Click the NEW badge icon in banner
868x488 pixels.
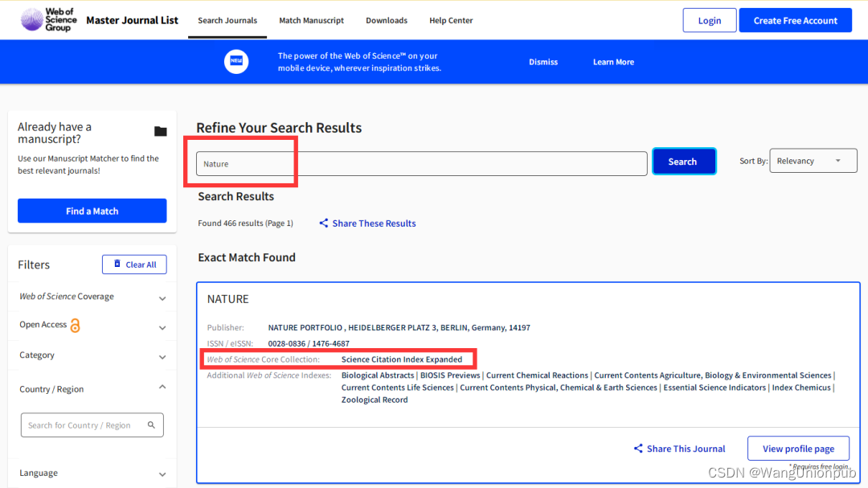pos(236,61)
